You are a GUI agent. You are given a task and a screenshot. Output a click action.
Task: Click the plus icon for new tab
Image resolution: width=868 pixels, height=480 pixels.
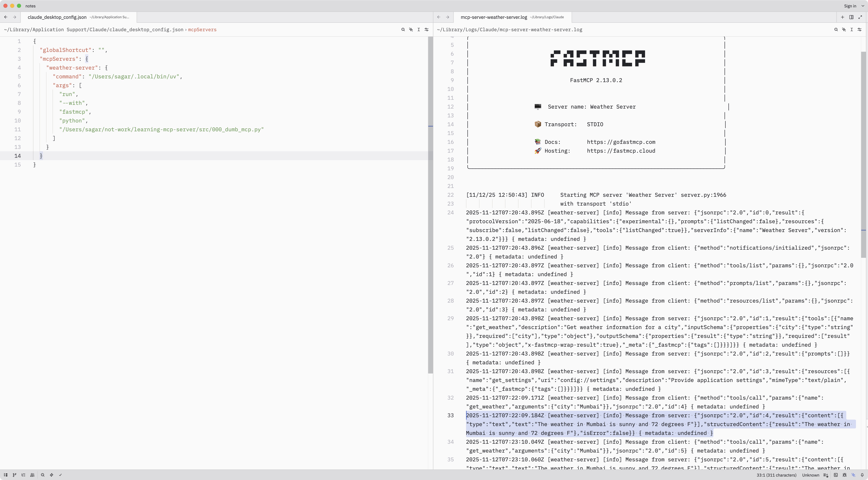(842, 17)
